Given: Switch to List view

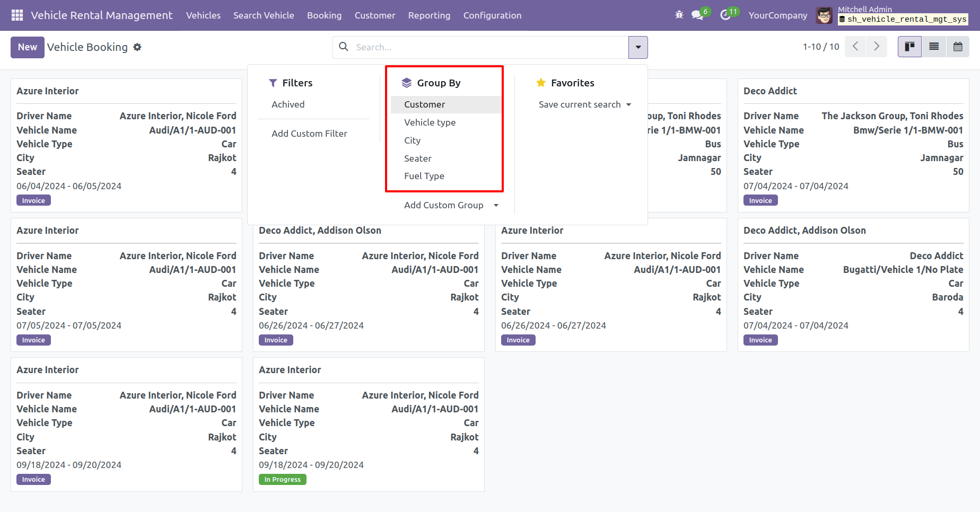Looking at the screenshot, I should pyautogui.click(x=934, y=47).
